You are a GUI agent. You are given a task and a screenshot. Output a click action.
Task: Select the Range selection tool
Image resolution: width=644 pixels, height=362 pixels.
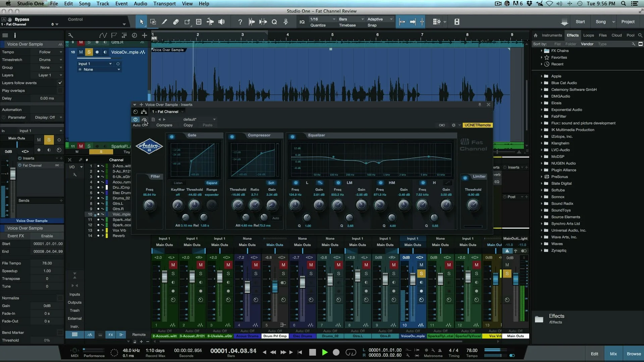153,22
